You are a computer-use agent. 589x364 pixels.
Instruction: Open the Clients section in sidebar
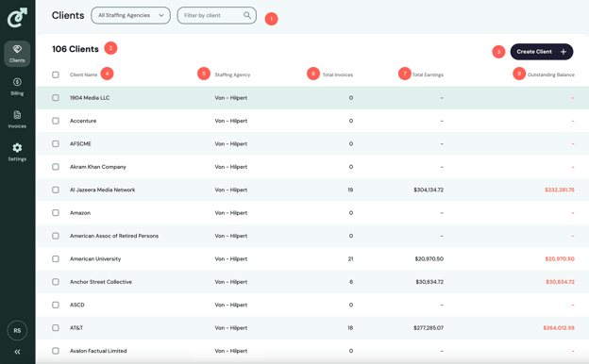pyautogui.click(x=17, y=54)
